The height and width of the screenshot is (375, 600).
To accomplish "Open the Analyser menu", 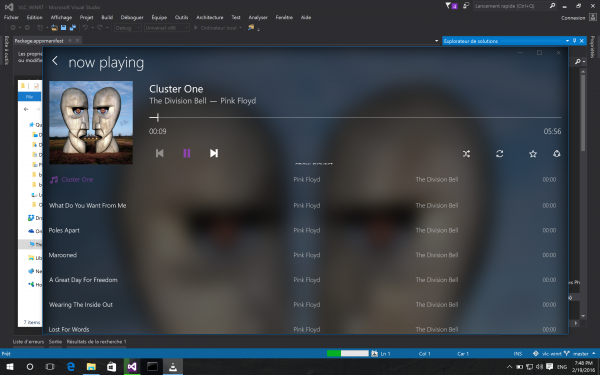I will point(258,17).
